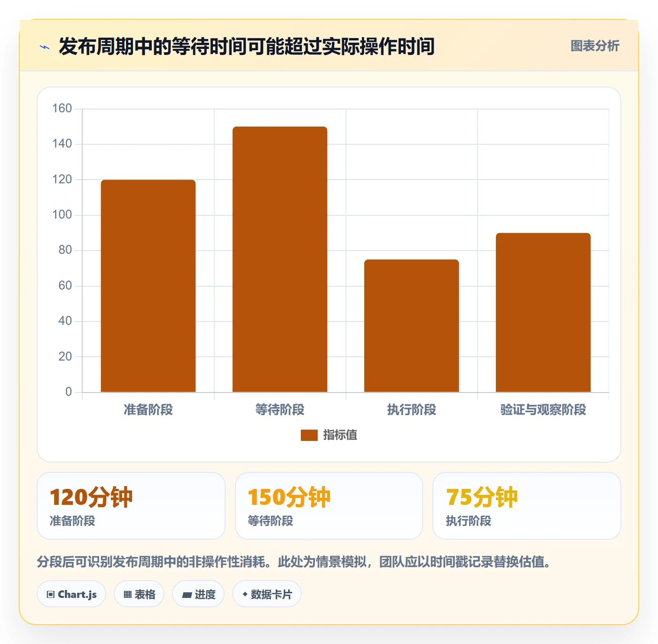Click the bar icon in 进度 chip

pos(187,595)
